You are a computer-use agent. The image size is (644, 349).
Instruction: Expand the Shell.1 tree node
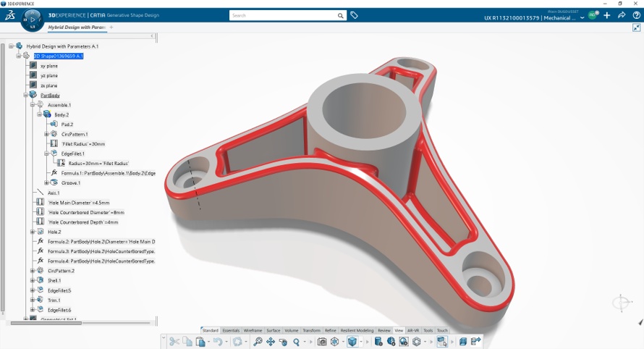click(x=33, y=280)
